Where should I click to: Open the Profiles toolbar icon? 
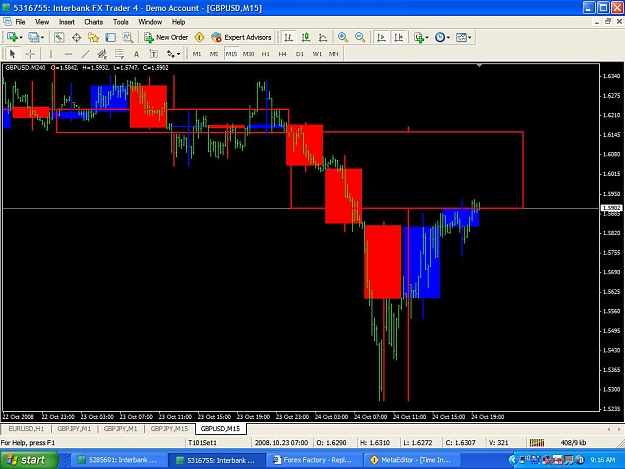pyautogui.click(x=33, y=37)
